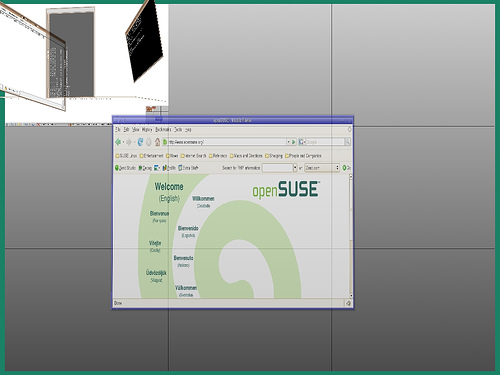Viewport: 500px width, 375px height.
Task: Open the Google search engine dropdown
Action: coord(302,142)
